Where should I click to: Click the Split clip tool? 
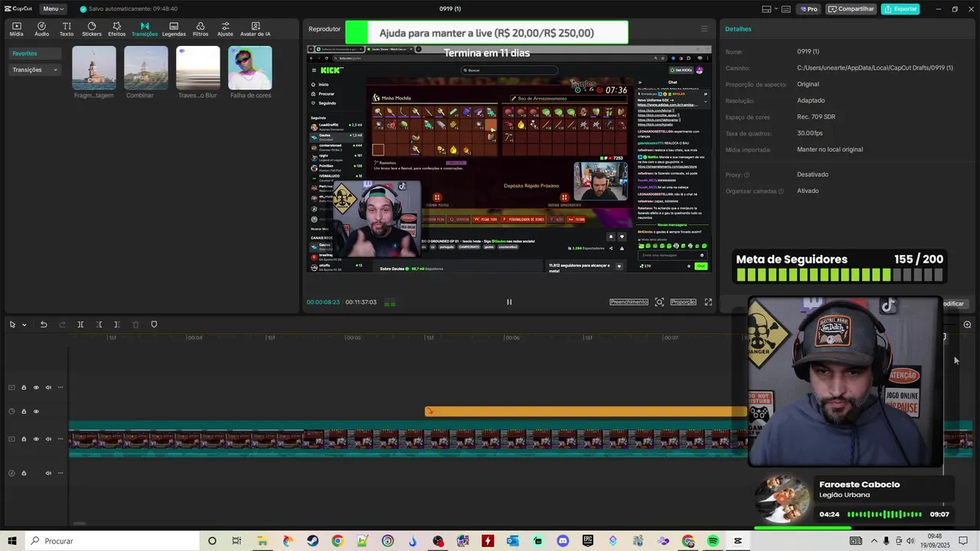point(80,324)
